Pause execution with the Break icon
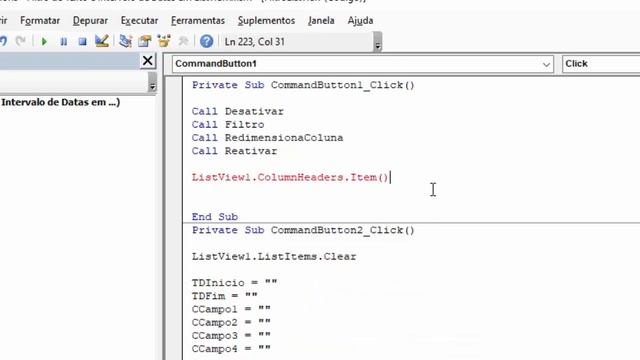This screenshot has width=640, height=360. point(64,41)
